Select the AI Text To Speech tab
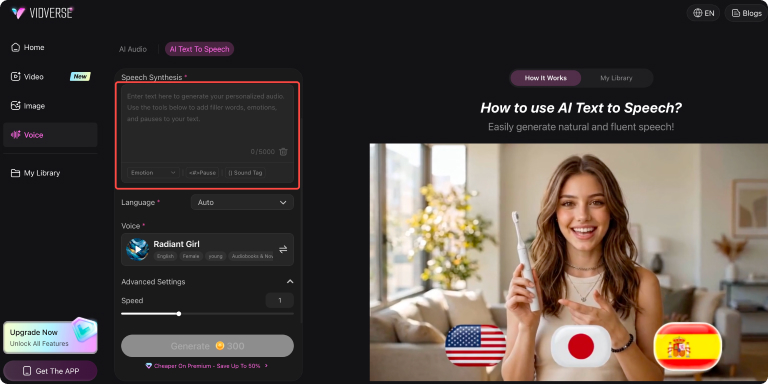Image resolution: width=768 pixels, height=384 pixels. (199, 49)
